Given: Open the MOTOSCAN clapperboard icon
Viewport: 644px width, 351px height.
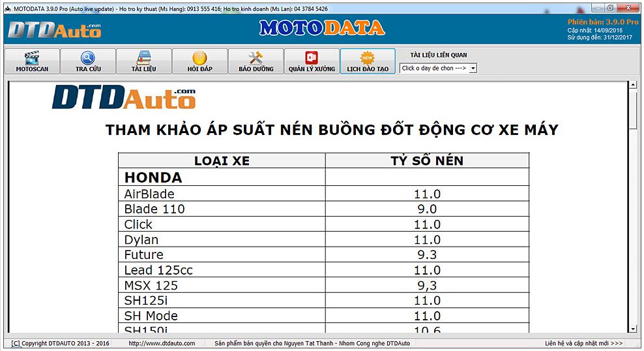Looking at the screenshot, I should point(32,58).
